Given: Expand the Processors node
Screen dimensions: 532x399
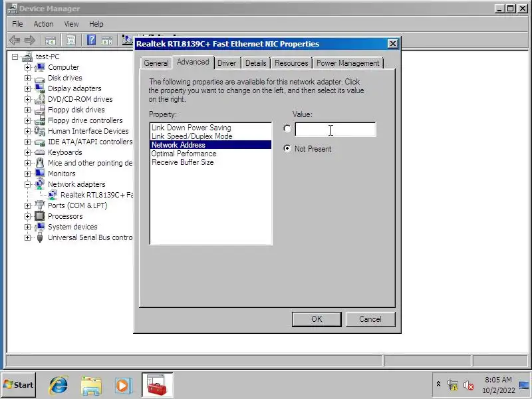Looking at the screenshot, I should tap(27, 216).
